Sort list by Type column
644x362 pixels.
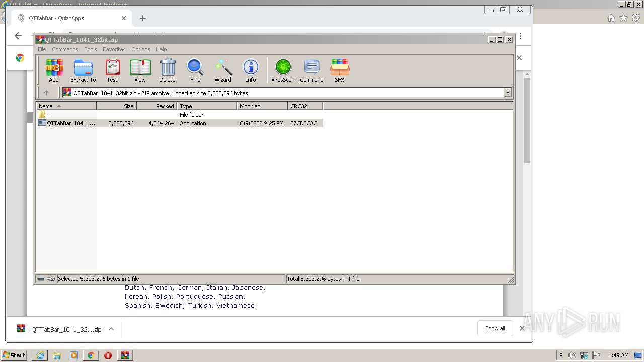click(207, 106)
